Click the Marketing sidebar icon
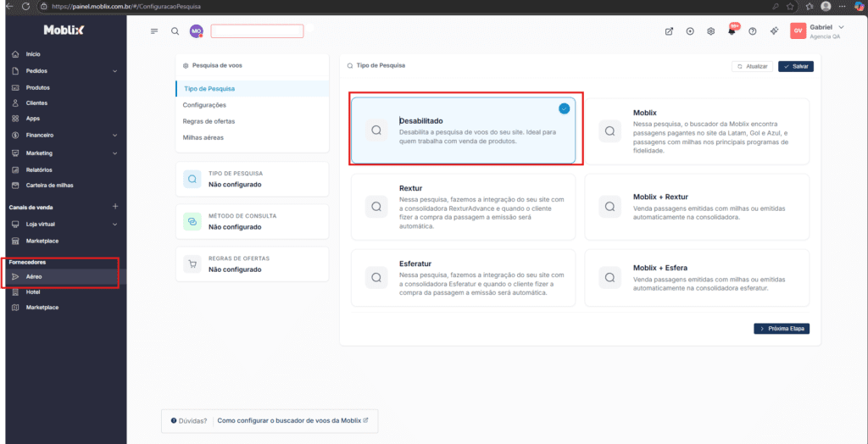The image size is (868, 444). point(15,153)
